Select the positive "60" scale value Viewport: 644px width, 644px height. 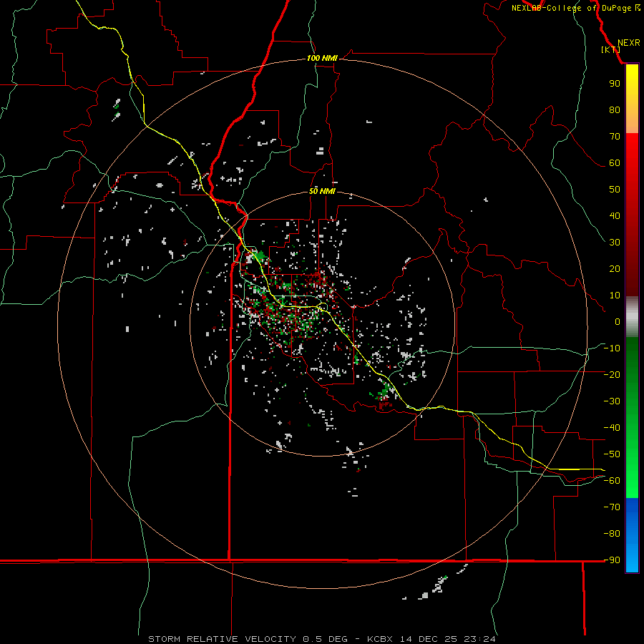[x=615, y=162]
